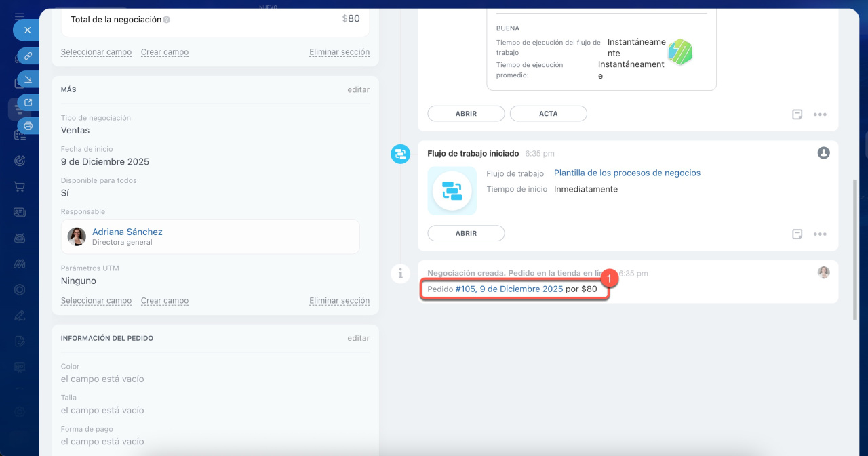The image size is (868, 456).
Task: Close the deal slider panel
Action: click(27, 30)
